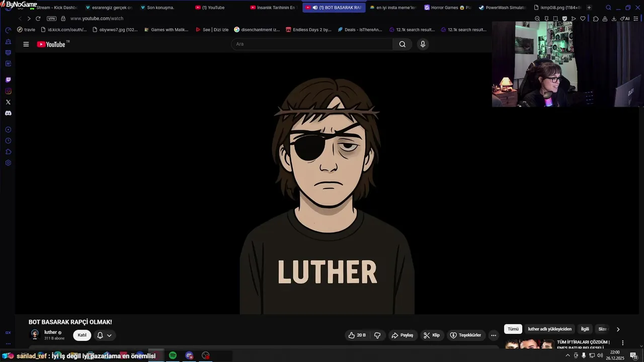Open the See | Dizi izle bookmark

[x=212, y=30]
